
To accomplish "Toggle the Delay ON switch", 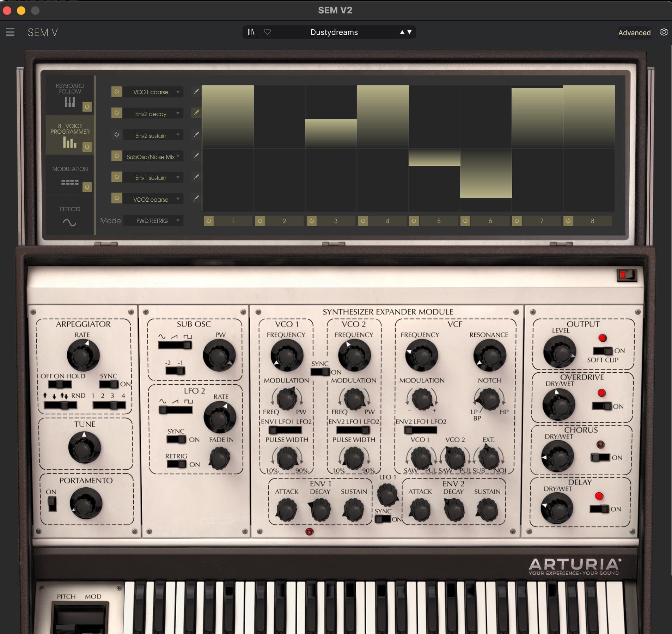I will 599,509.
